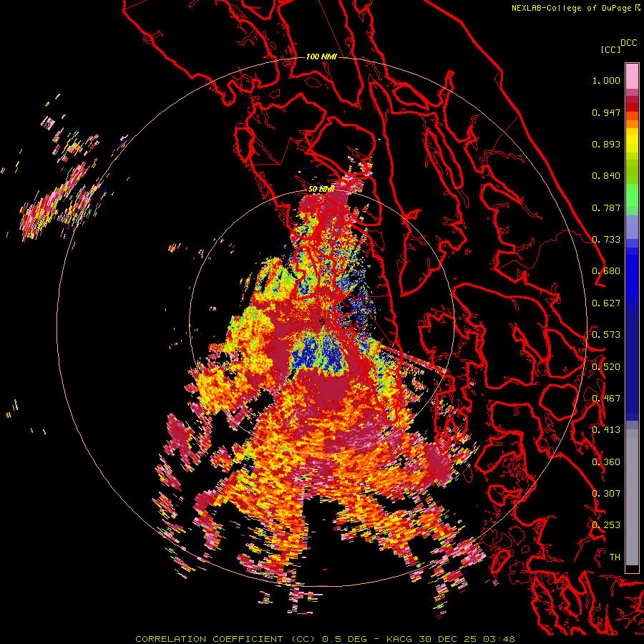Image resolution: width=644 pixels, height=644 pixels.
Task: Click the 0.680 value on the color scale
Action: [x=606, y=271]
